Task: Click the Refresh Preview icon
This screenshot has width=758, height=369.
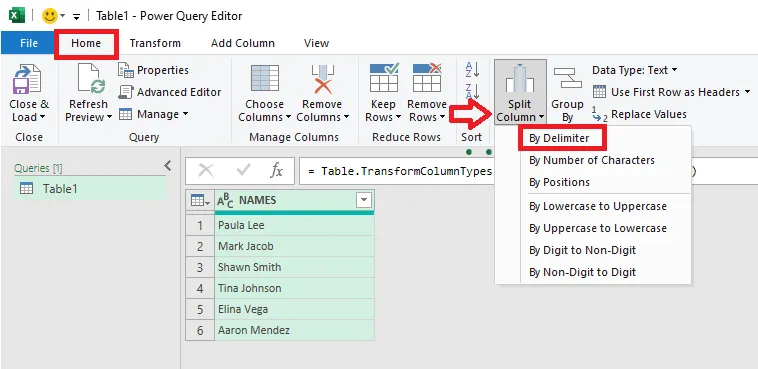Action: tap(91, 79)
